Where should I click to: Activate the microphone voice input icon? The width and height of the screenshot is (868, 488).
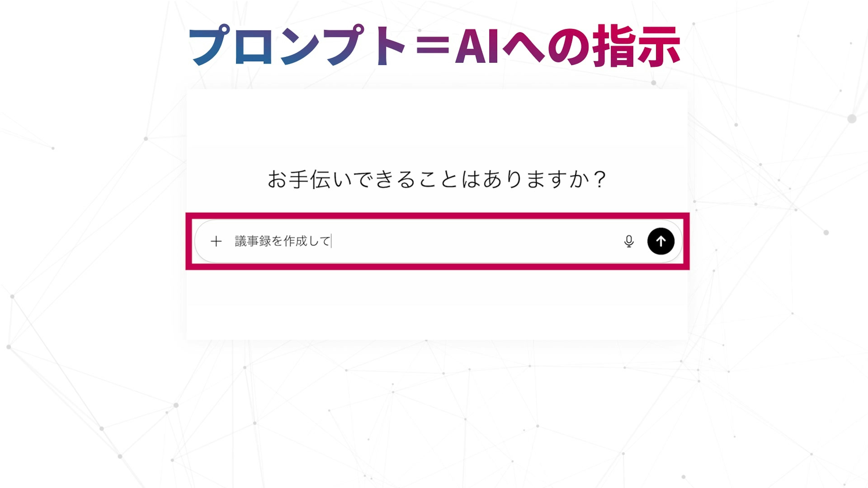point(629,241)
